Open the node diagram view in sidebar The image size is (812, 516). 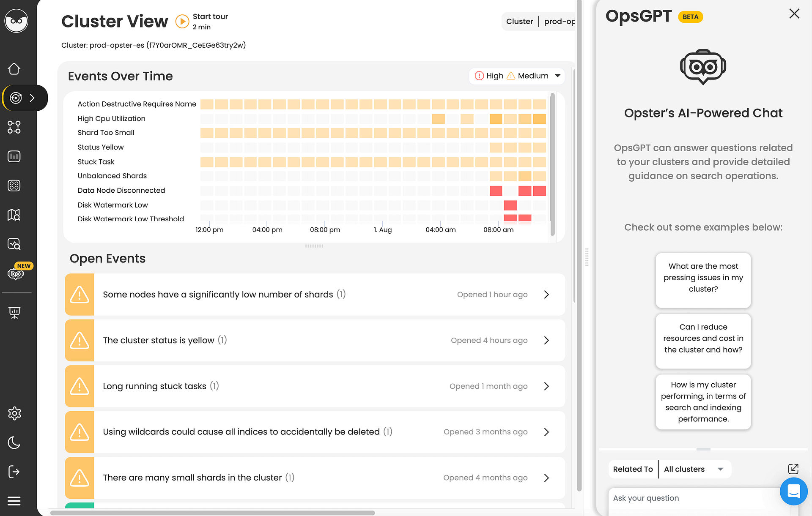14,127
